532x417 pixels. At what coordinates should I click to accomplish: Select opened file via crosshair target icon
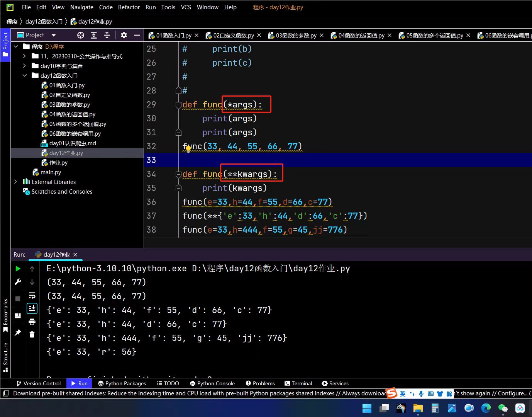[x=80, y=35]
